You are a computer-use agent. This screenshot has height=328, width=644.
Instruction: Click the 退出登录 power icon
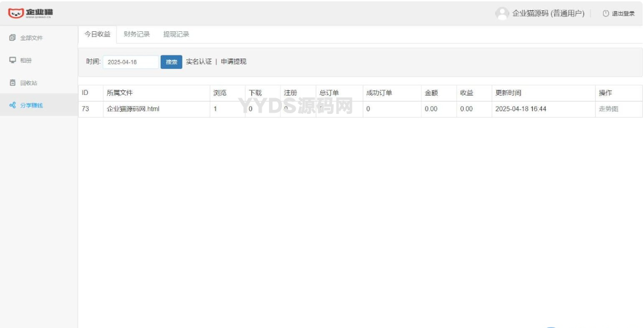(606, 14)
